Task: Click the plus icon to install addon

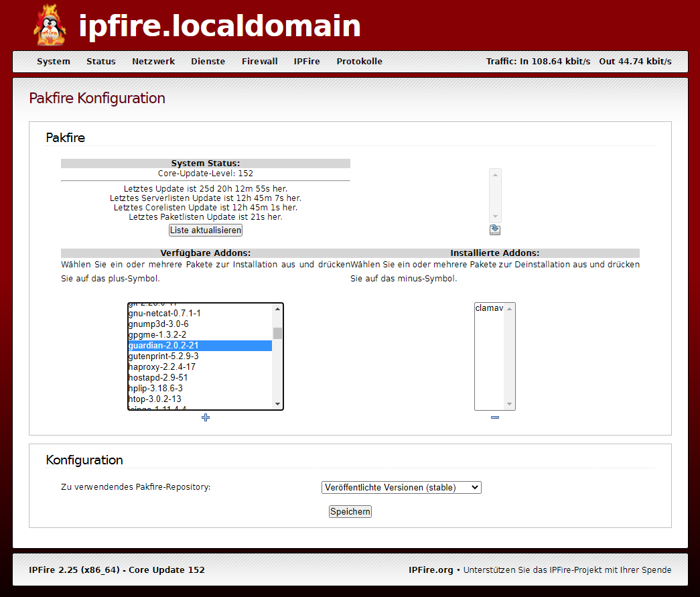Action: [x=206, y=417]
